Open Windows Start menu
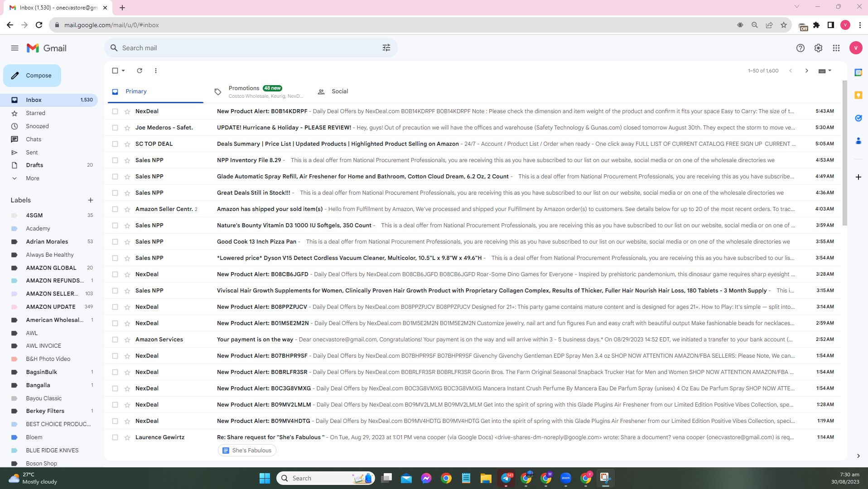This screenshot has width=868, height=489. (265, 478)
